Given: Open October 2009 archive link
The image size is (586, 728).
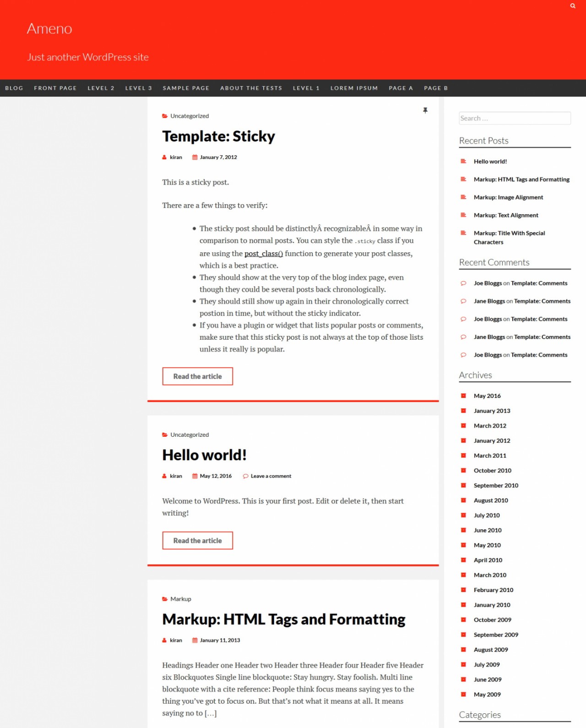Looking at the screenshot, I should pyautogui.click(x=493, y=620).
